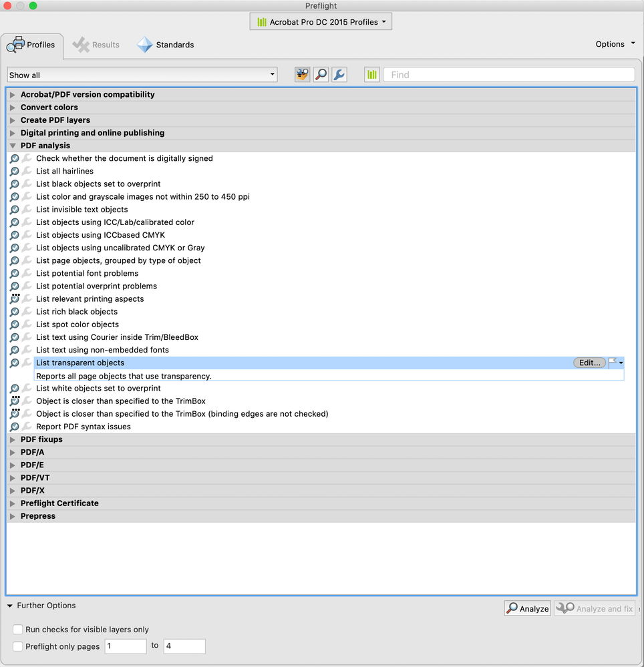
Task: Enable Preflight only pages checkbox
Action: coord(17,646)
